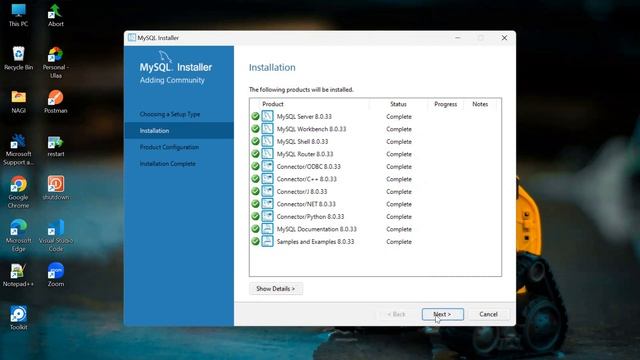Select the This PC desktop icon
640x360 pixels.
pos(18,15)
